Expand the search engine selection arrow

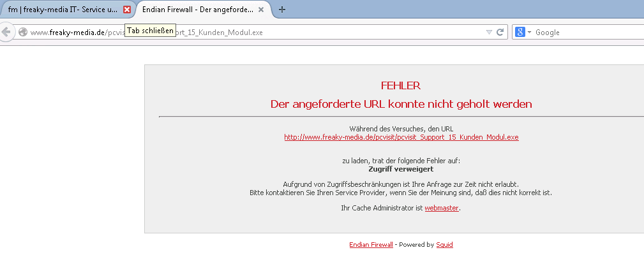click(x=529, y=32)
